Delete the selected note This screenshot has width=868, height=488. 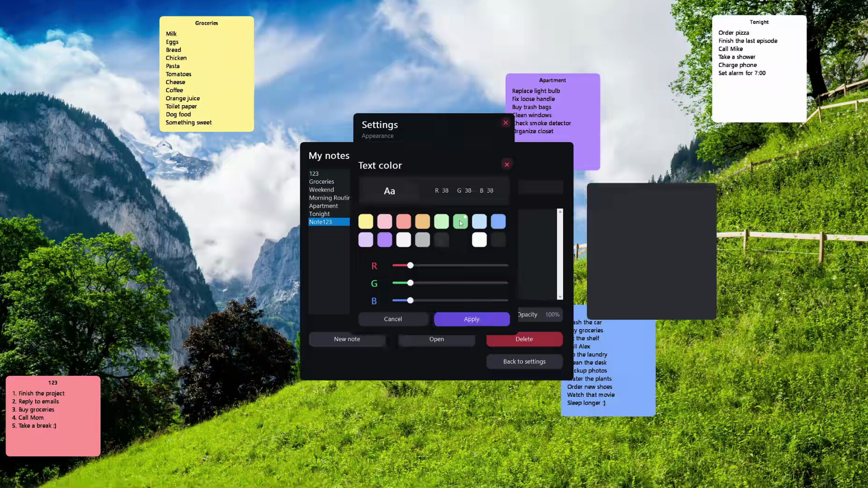[x=524, y=339]
